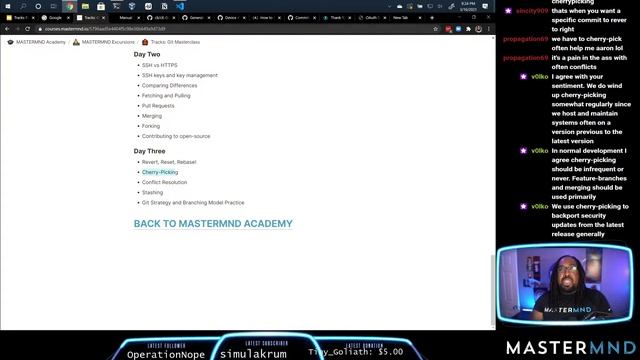
Task: Open Microsoft Store from the taskbar
Action: [101, 6]
